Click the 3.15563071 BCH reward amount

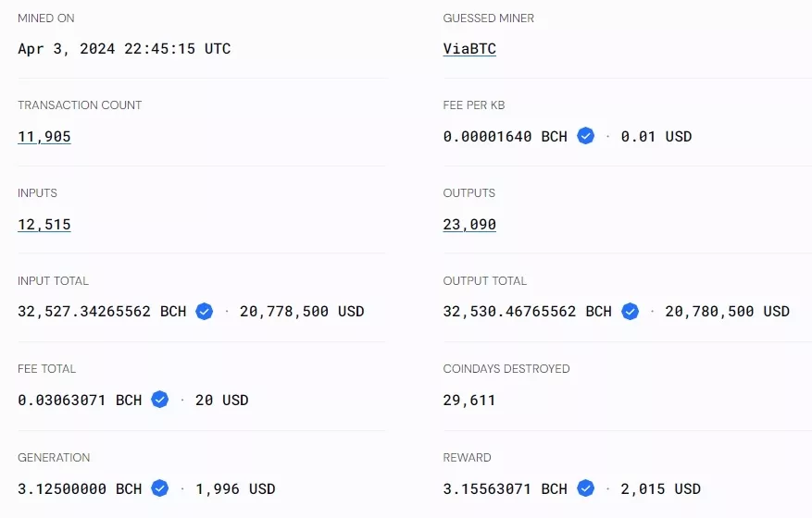point(505,488)
